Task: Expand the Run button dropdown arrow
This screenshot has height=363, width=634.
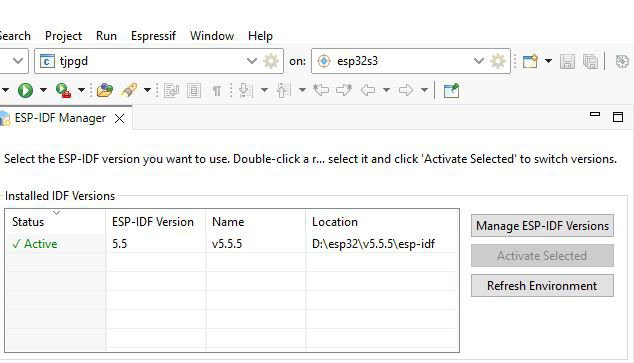Action: 43,90
